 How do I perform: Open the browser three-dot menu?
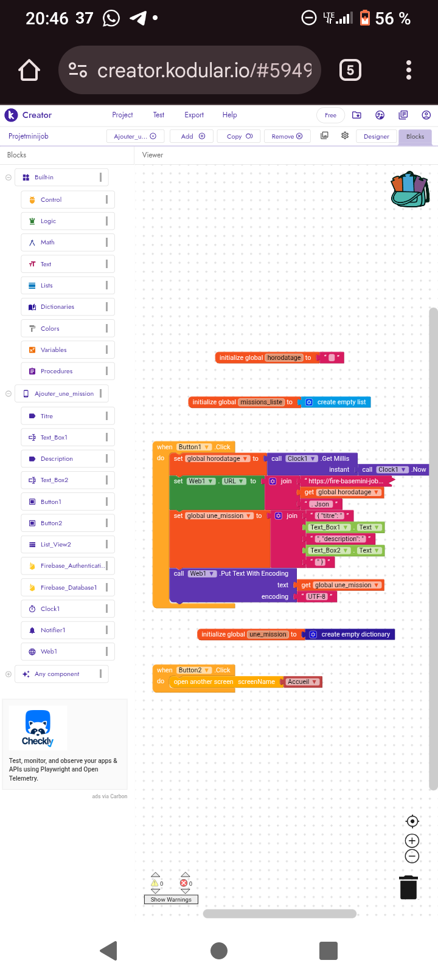pyautogui.click(x=408, y=71)
